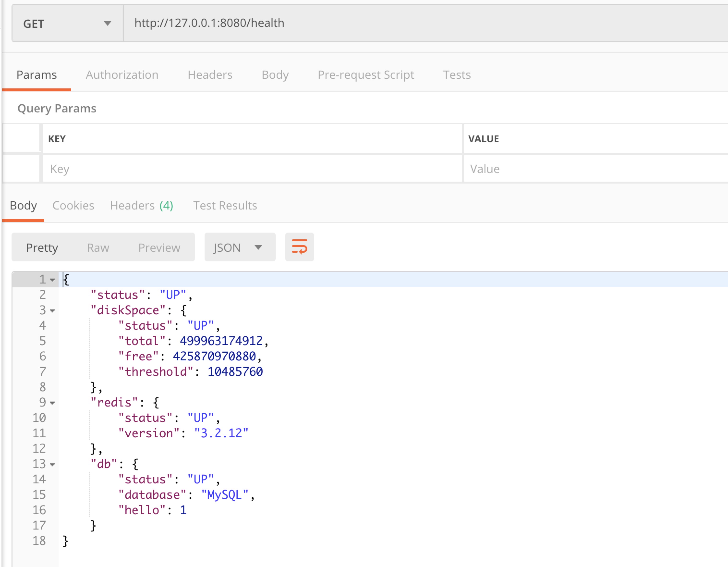Open the JSON format selector
Image resolution: width=728 pixels, height=567 pixels.
tap(239, 247)
